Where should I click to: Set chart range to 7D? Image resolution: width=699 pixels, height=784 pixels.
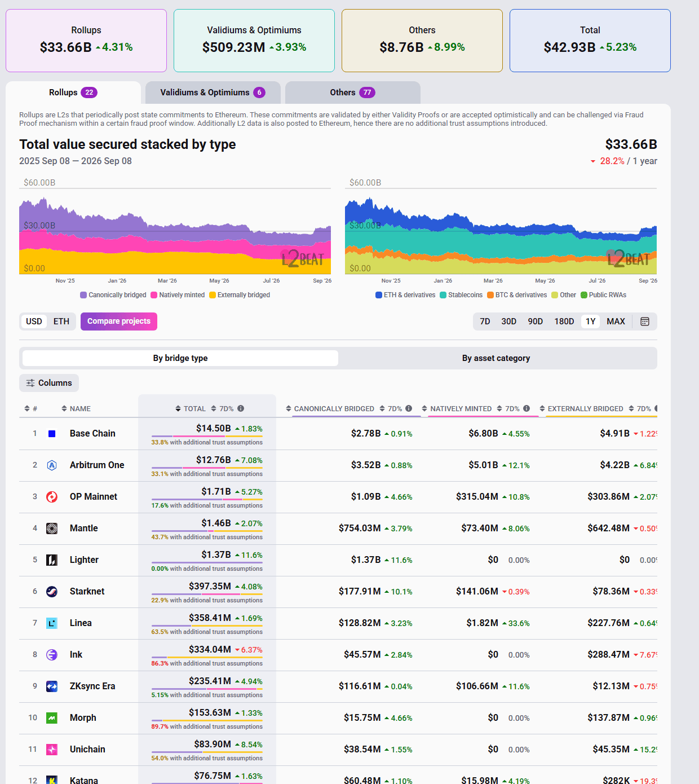[x=485, y=321]
